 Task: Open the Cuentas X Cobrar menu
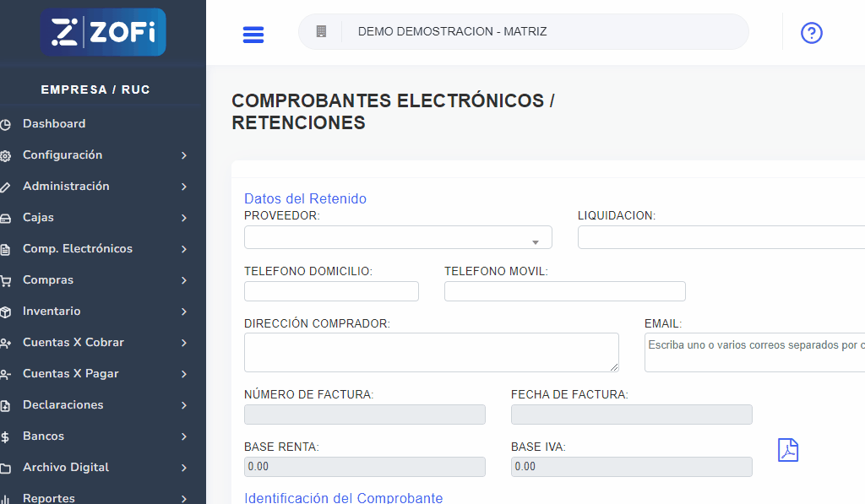tap(73, 343)
